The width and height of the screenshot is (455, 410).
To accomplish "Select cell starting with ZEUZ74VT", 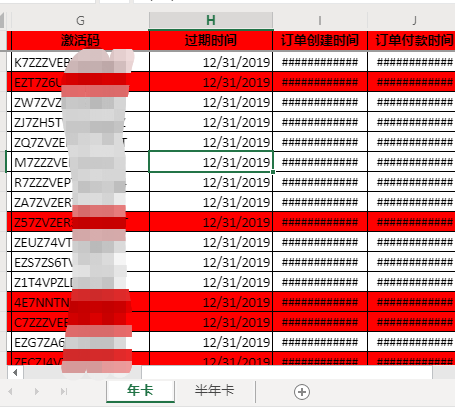I will coord(80,242).
